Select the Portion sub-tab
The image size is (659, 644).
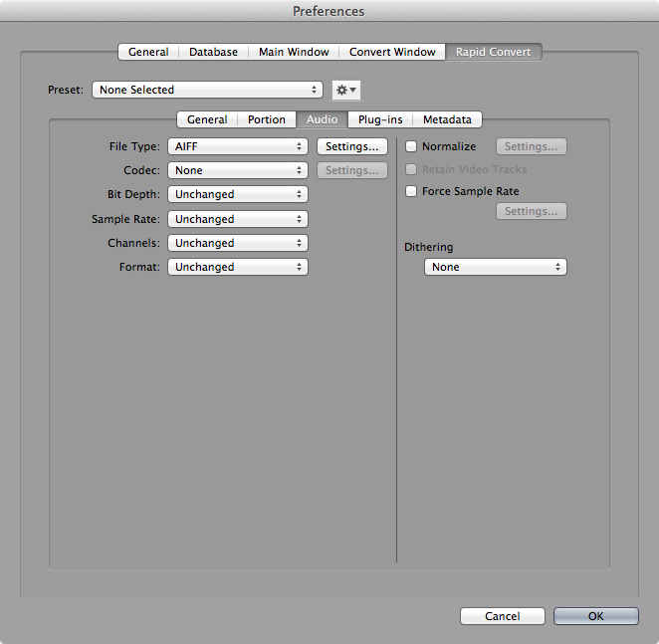[267, 119]
